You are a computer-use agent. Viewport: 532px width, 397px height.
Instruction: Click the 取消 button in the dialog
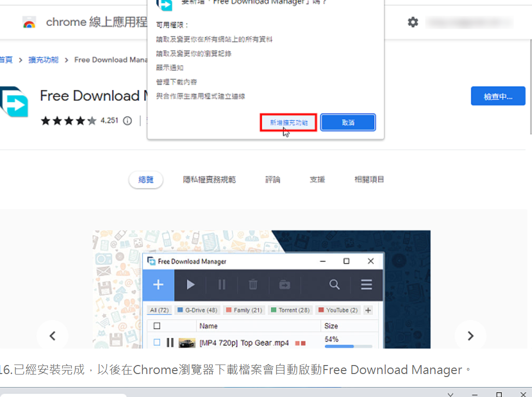click(x=348, y=122)
